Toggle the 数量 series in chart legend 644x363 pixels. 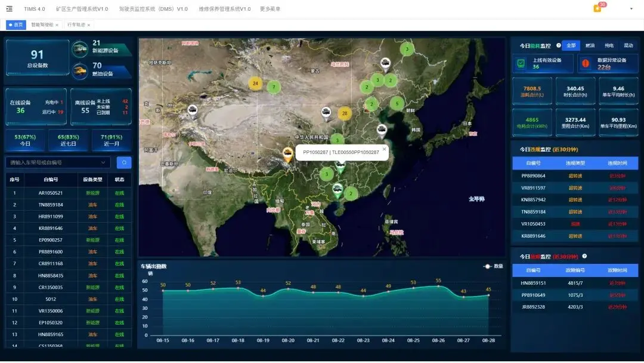493,266
